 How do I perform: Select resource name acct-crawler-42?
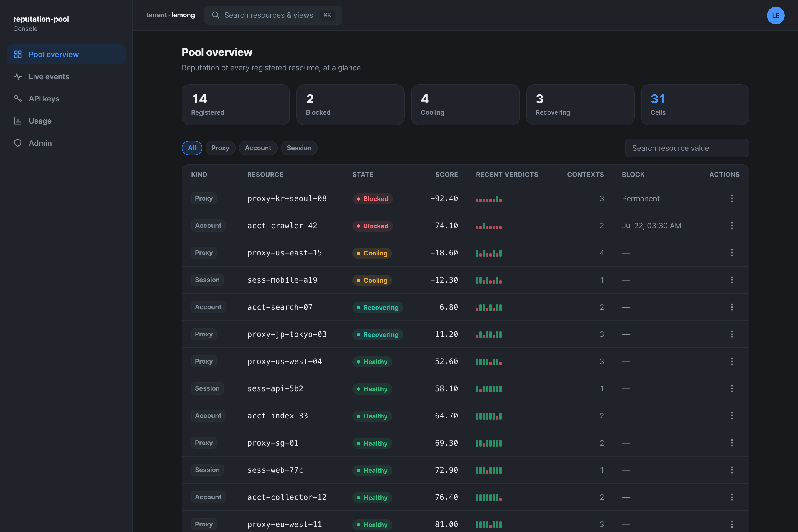pos(282,226)
